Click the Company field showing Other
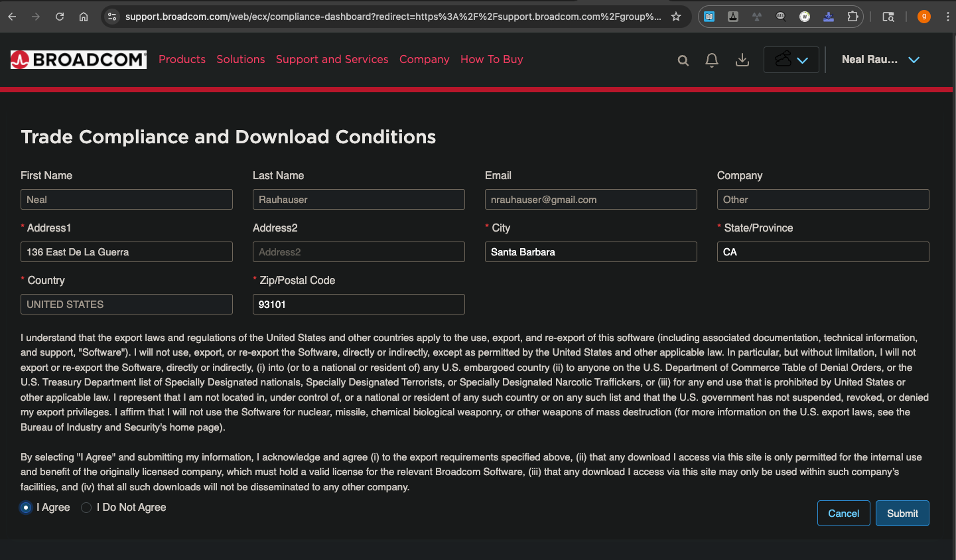This screenshot has height=560, width=956. pyautogui.click(x=823, y=200)
